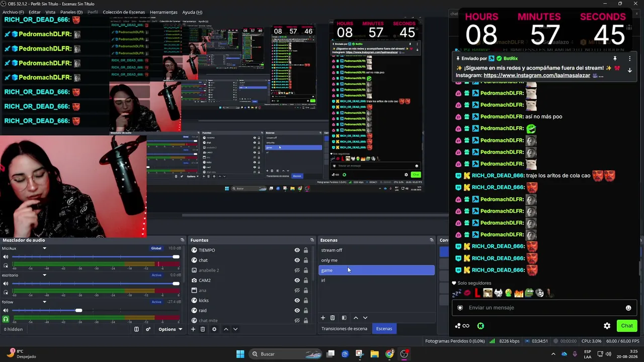The width and height of the screenshot is (644, 362).
Task: Open Colección de Escenas menu
Action: pos(124,12)
